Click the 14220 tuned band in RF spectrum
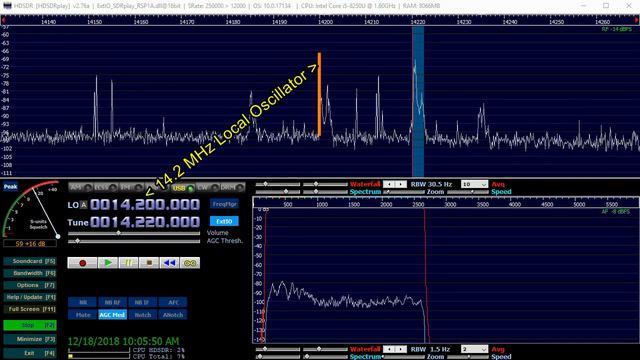Screen dimensions: 640x360 (418, 102)
